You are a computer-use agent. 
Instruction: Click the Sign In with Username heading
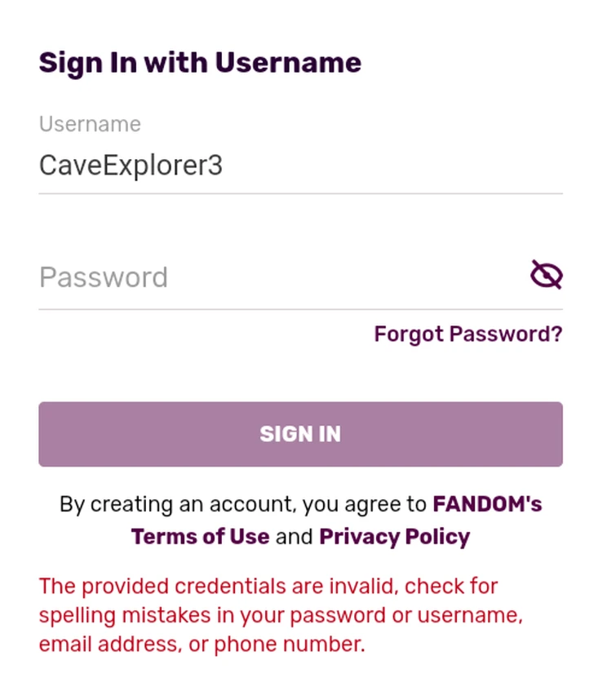tap(198, 62)
